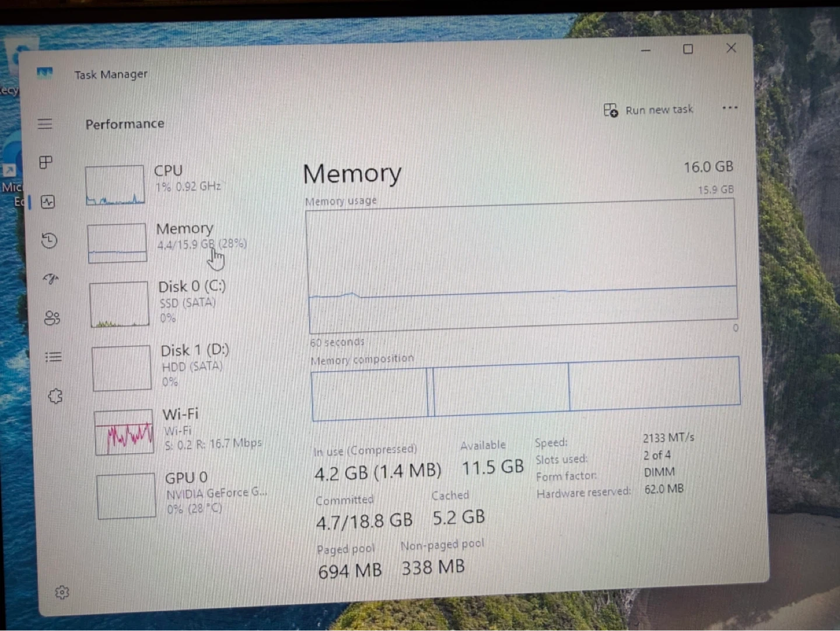The image size is (840, 631).
Task: Open the Users page icon
Action: pyautogui.click(x=52, y=318)
